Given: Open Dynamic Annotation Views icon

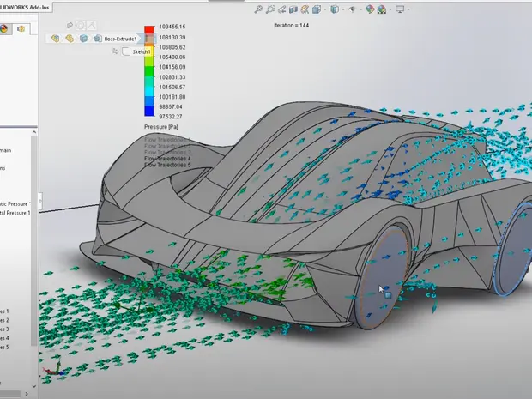Looking at the screenshot, I should (x=305, y=9).
